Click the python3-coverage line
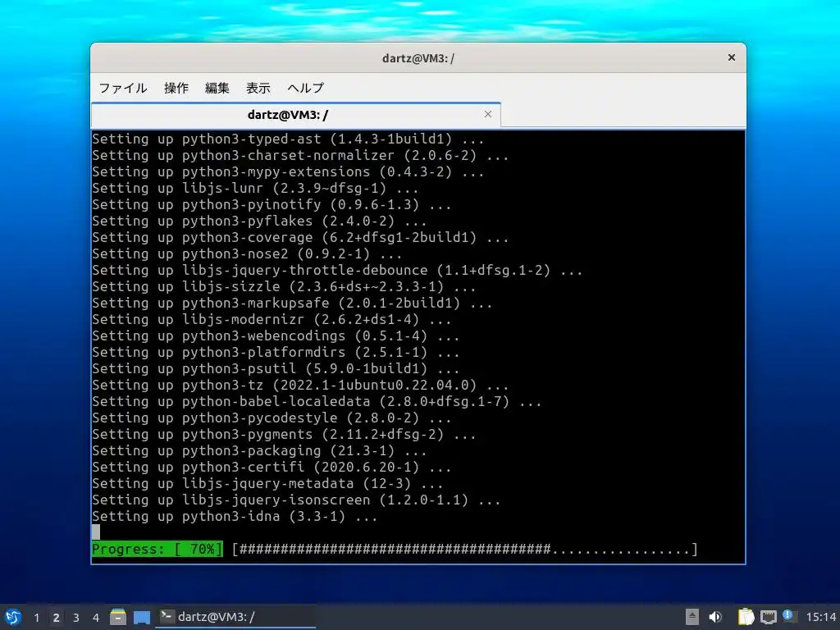The height and width of the screenshot is (630, 840). (x=300, y=237)
